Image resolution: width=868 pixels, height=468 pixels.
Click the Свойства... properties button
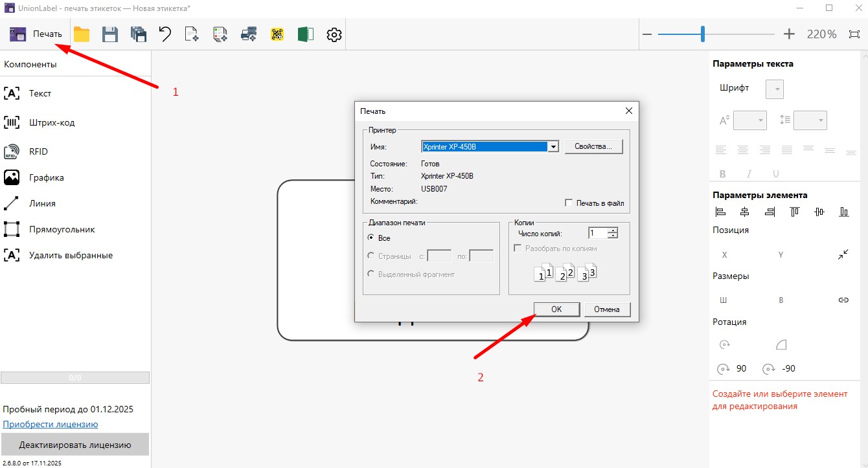(x=593, y=147)
